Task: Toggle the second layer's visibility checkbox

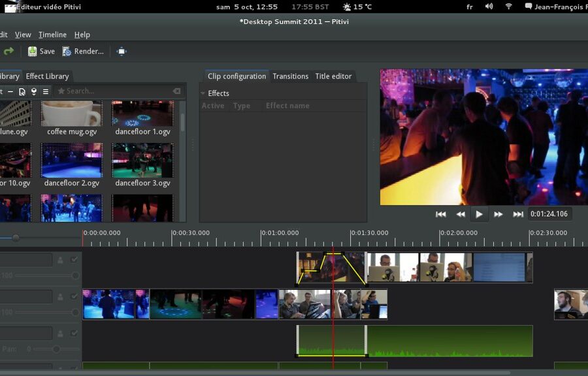Action: [x=73, y=296]
